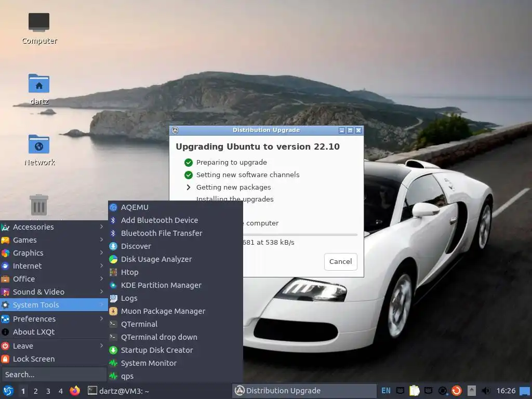Choose Lock Screen from the menu

(54, 359)
